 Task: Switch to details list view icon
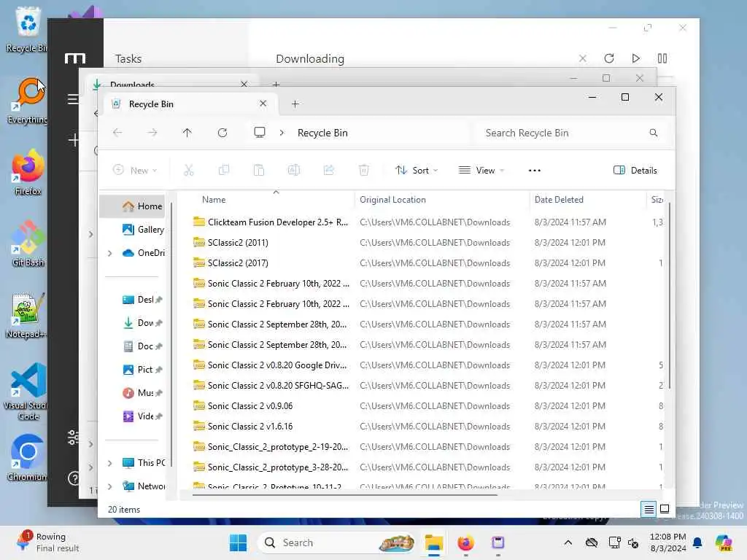[x=649, y=509]
